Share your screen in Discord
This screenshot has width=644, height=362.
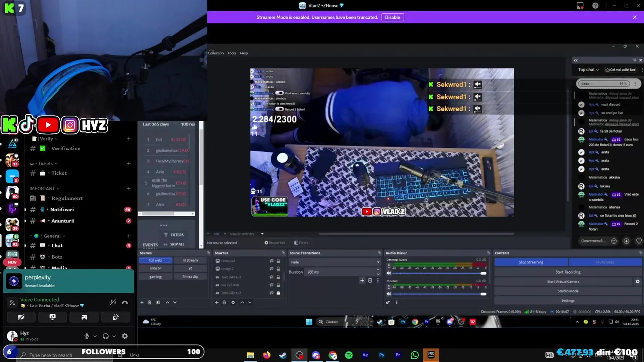click(x=52, y=317)
